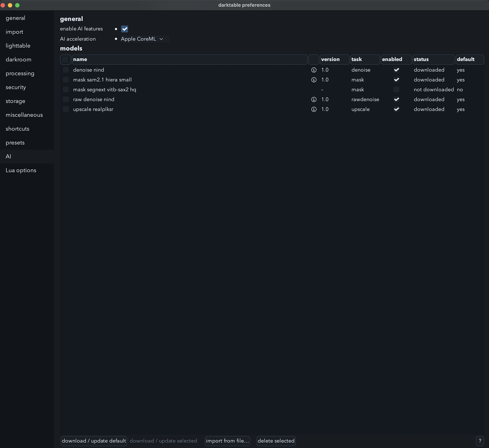Click the version 1.0 cell for denoise nind
Viewport: 489px width, 448px height.
tap(325, 70)
